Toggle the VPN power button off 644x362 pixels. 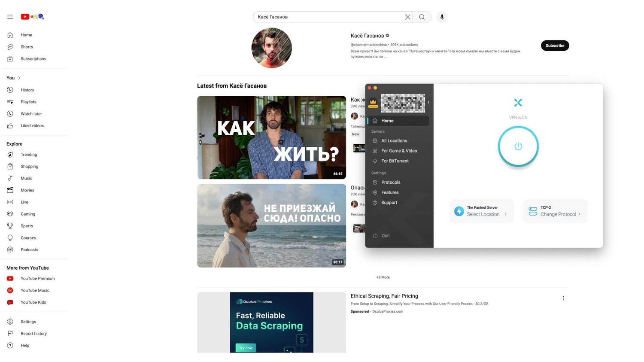coord(518,146)
